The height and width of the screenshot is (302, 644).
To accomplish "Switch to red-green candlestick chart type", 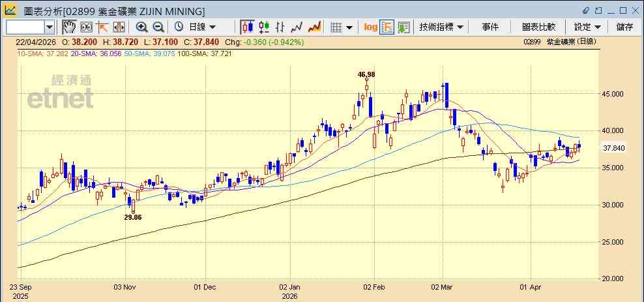I will [264, 27].
